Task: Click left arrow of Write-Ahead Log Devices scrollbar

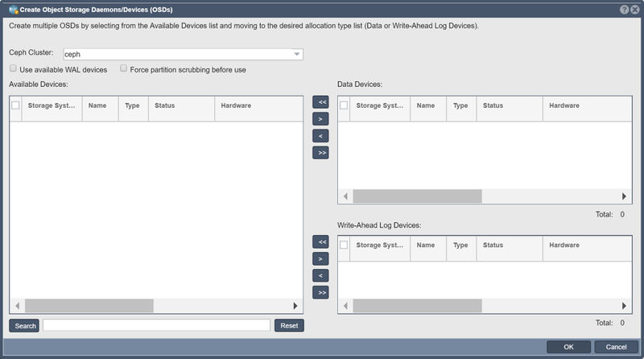Action: pos(346,306)
